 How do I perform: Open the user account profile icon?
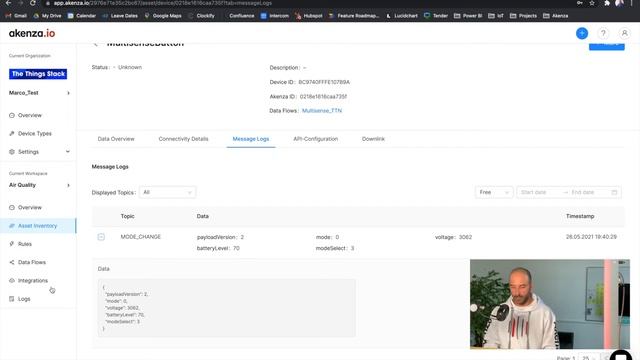point(624,33)
